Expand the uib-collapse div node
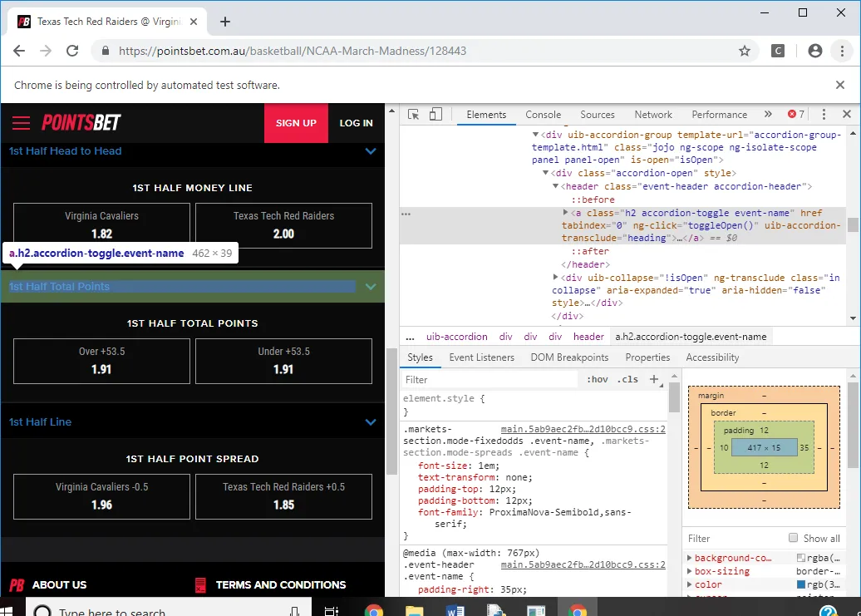The width and height of the screenshot is (861, 616). coord(556,278)
